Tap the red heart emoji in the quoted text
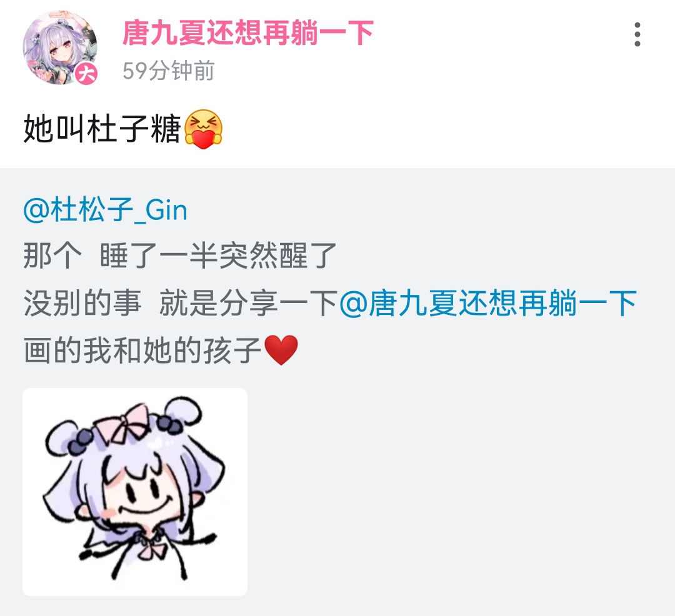The height and width of the screenshot is (616, 675). 281,350
